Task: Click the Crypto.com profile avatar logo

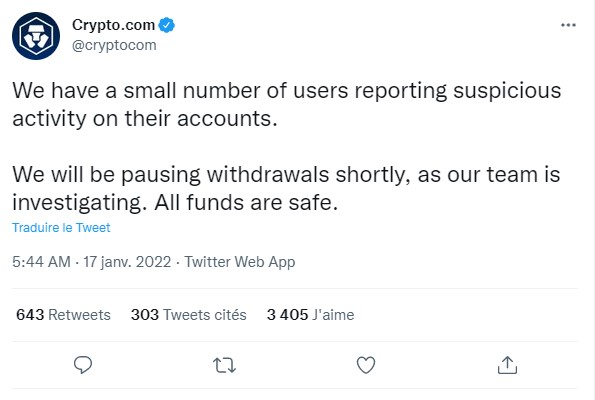Action: (36, 36)
